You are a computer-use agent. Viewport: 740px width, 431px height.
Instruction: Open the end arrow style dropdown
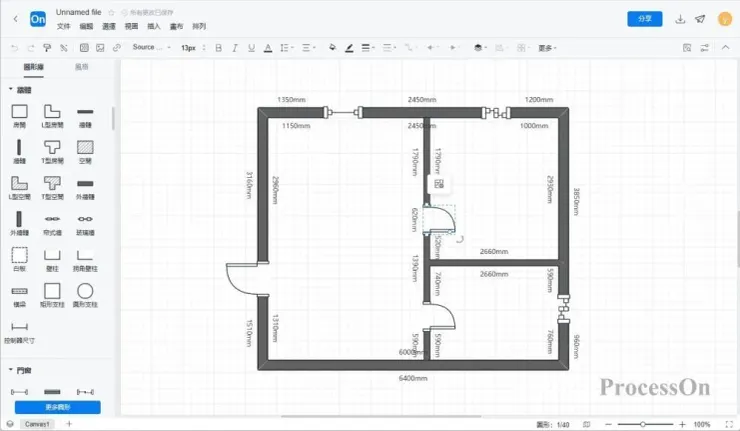click(x=453, y=48)
